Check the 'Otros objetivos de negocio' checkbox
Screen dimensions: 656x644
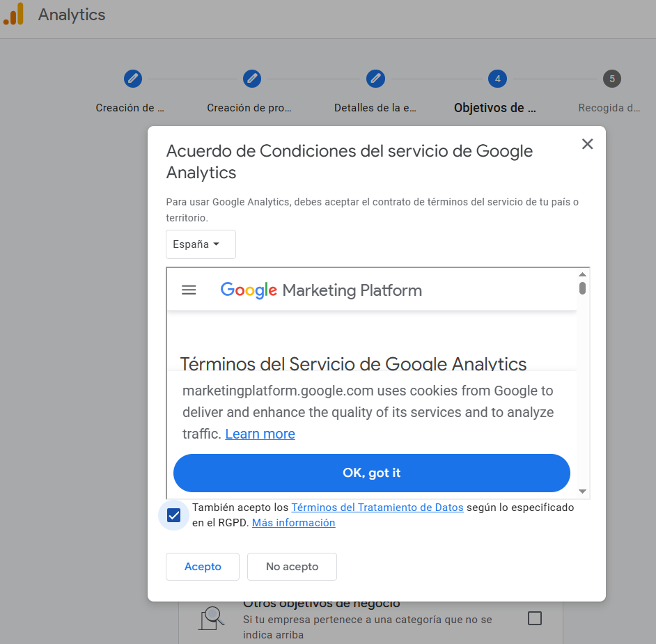[x=535, y=618]
